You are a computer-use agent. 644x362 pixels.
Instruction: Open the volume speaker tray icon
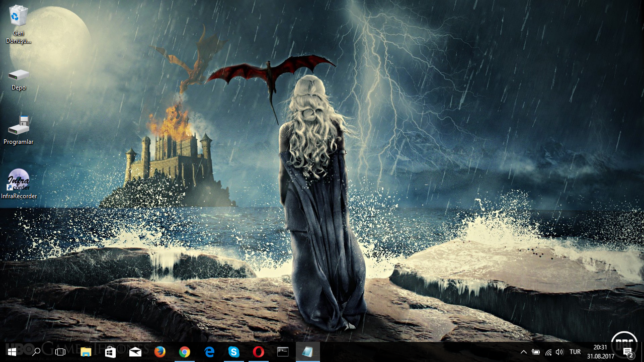(559, 352)
